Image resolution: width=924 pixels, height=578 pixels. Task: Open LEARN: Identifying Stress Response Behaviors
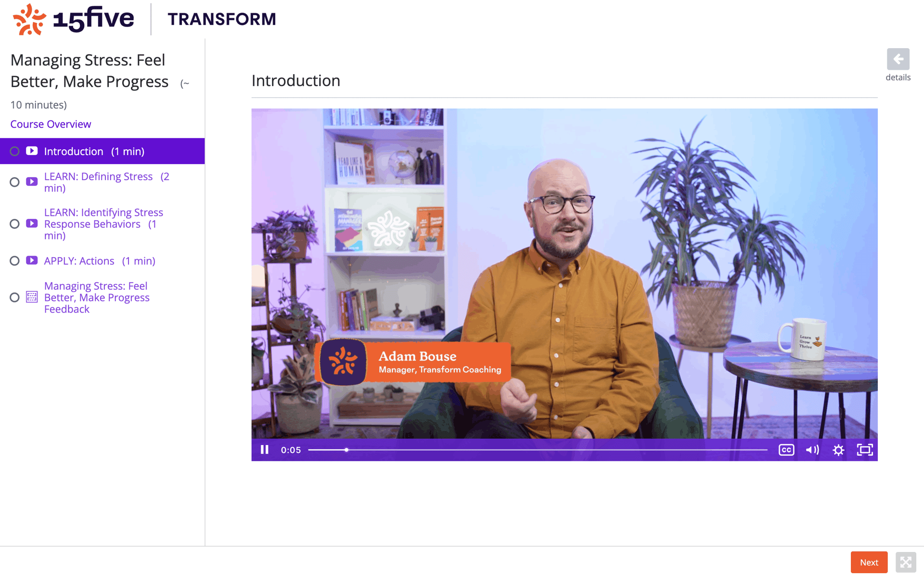point(103,224)
